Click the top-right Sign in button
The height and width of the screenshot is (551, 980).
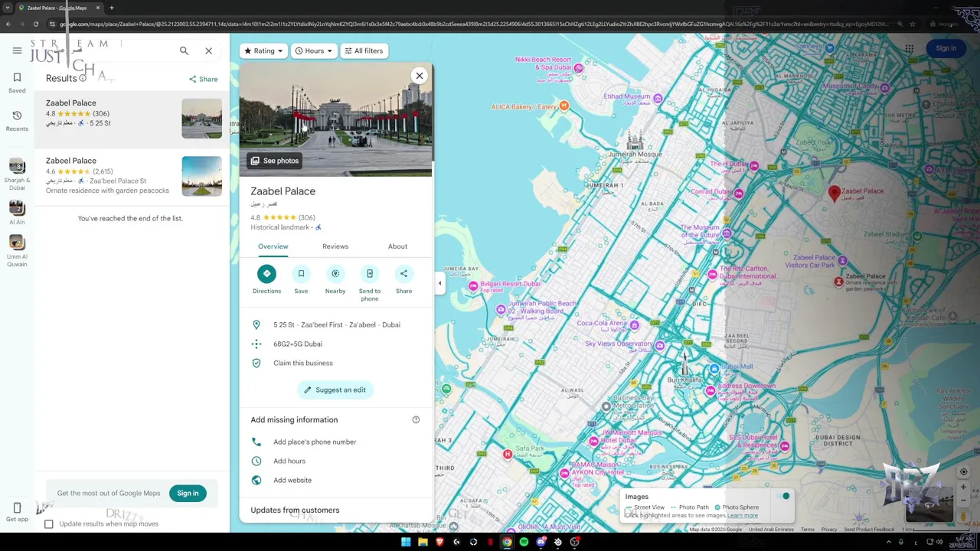pyautogui.click(x=946, y=48)
